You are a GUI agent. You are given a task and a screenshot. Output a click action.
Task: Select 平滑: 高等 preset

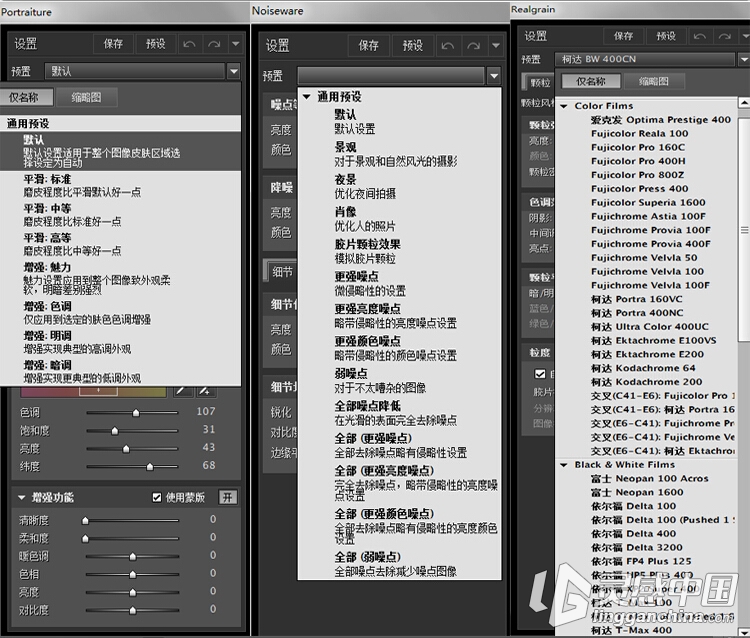click(120, 244)
